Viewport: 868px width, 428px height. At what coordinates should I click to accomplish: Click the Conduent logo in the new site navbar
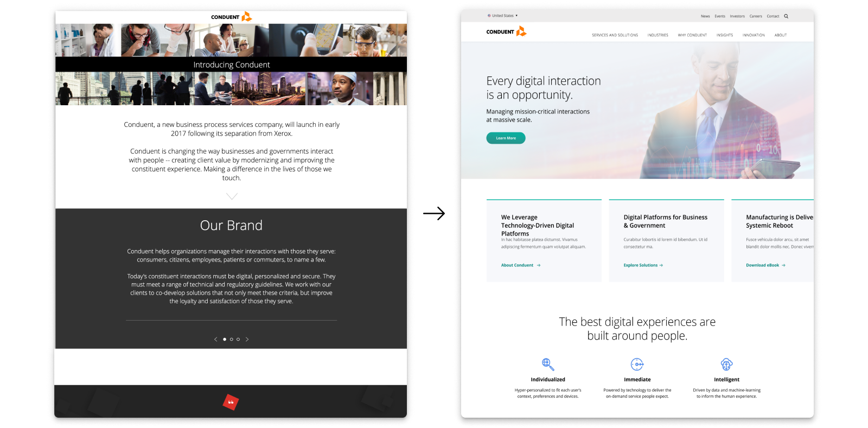click(x=506, y=31)
